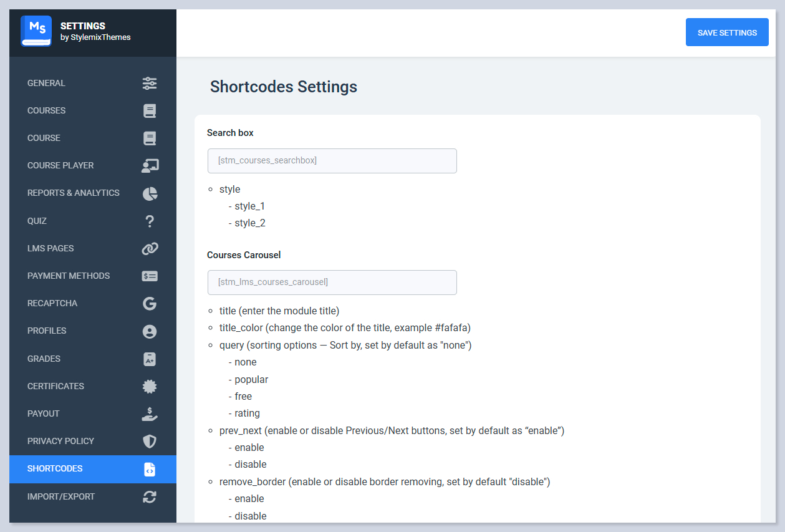Click the Google G icon for reCAPTCHA
Screen dimensions: 785x532
click(150, 304)
